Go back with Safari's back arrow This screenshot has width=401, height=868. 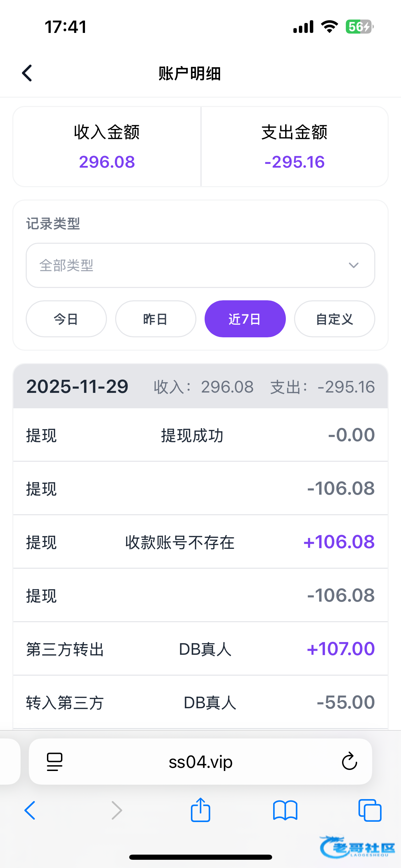pyautogui.click(x=30, y=810)
